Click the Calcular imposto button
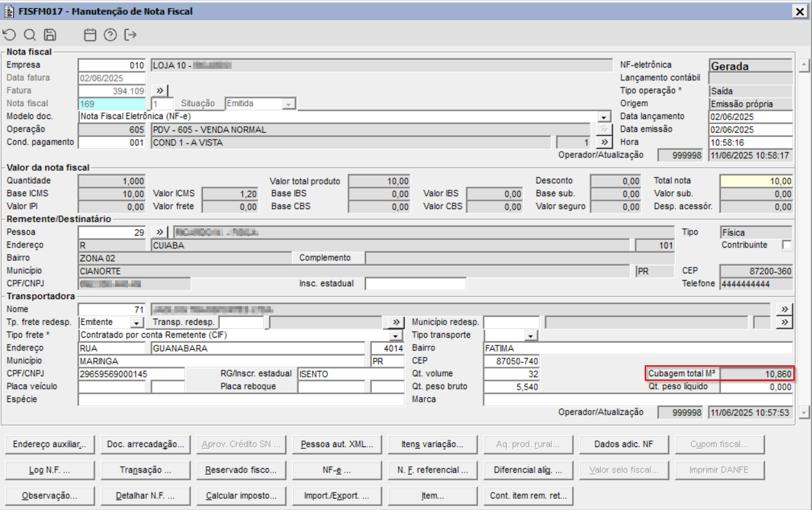Image resolution: width=812 pixels, height=510 pixels. point(241,496)
